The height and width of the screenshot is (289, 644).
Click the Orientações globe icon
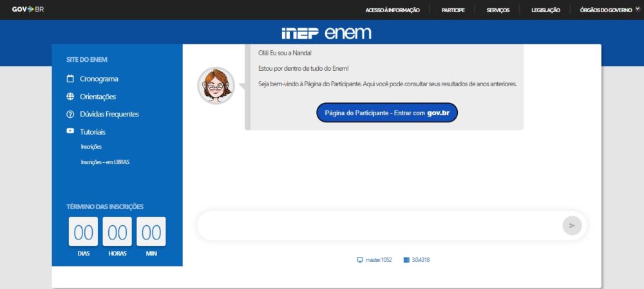(x=70, y=97)
